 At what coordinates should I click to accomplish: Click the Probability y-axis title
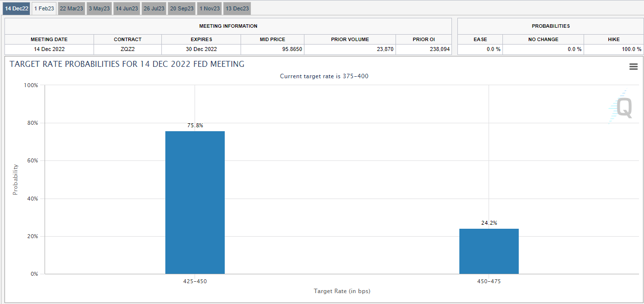tap(15, 179)
